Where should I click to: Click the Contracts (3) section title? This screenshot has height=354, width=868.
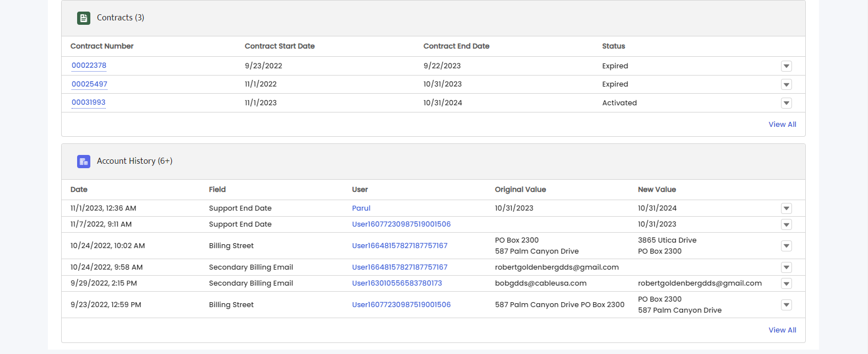pyautogui.click(x=121, y=18)
